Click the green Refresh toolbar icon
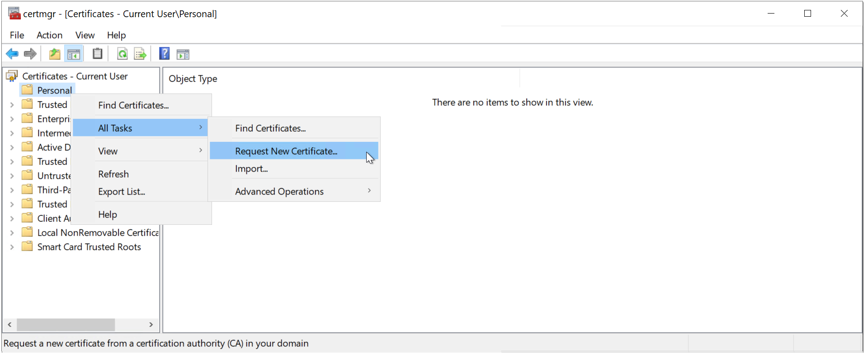The image size is (868, 354). pos(122,54)
